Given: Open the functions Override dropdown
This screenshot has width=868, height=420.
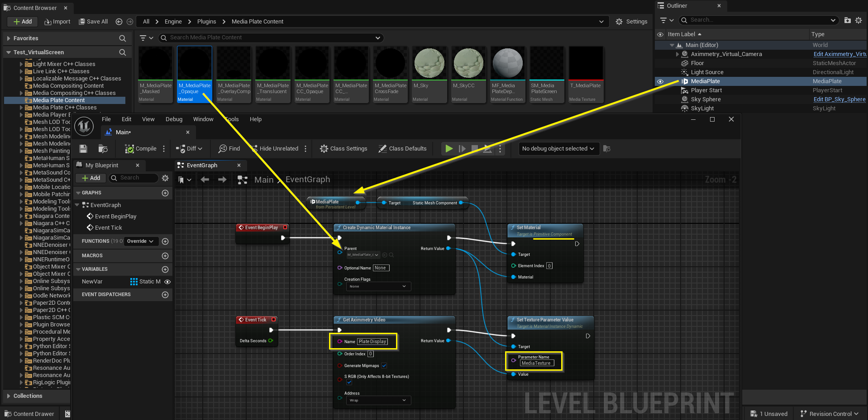Looking at the screenshot, I should pos(141,241).
